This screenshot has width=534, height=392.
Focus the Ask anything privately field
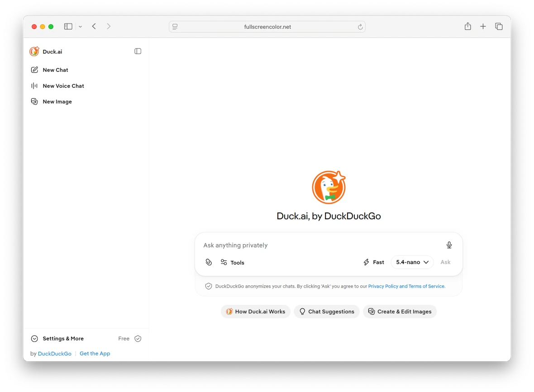pyautogui.click(x=320, y=245)
